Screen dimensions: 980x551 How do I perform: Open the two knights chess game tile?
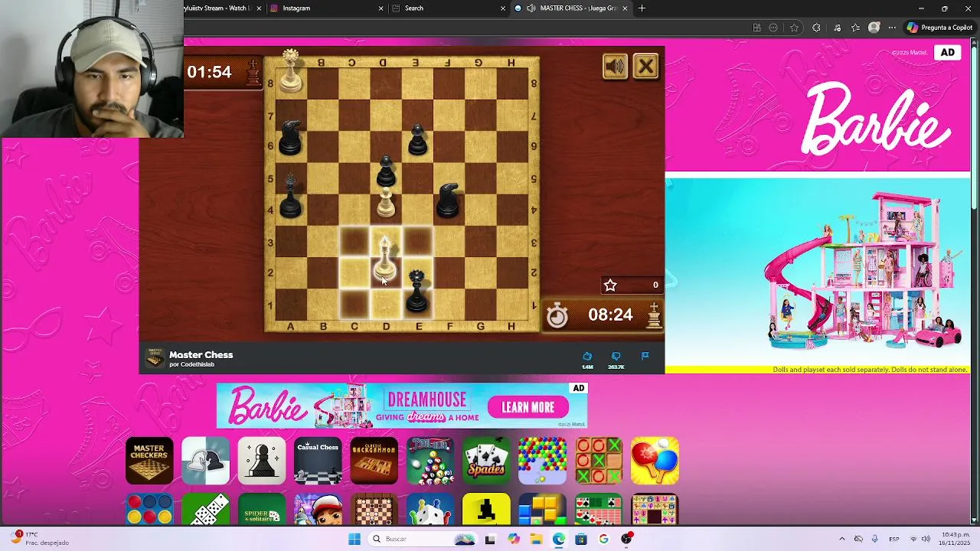pos(205,461)
